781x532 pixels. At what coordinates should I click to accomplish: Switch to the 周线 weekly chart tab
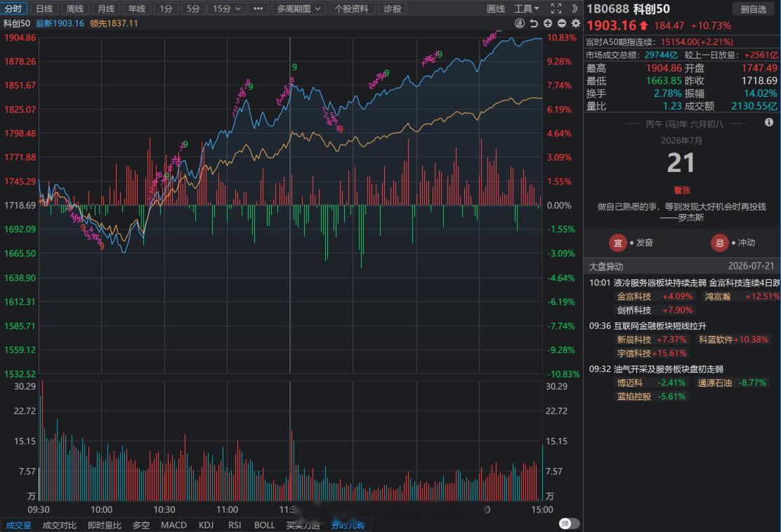pyautogui.click(x=75, y=8)
